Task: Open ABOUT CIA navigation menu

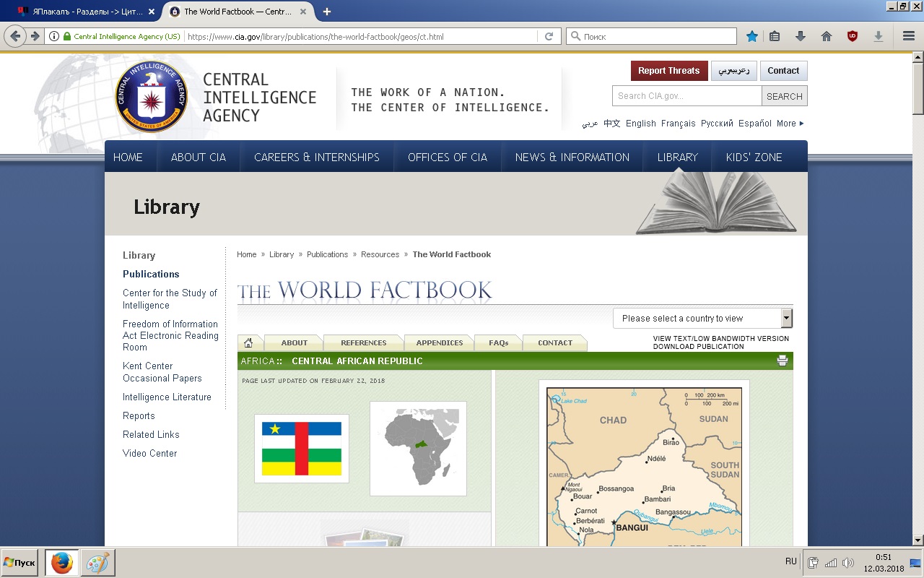Action: (199, 157)
